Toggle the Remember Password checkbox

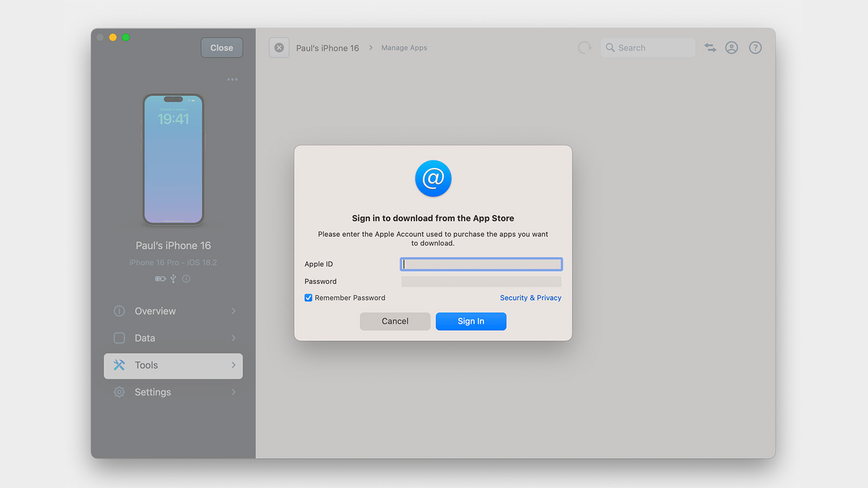(x=308, y=298)
